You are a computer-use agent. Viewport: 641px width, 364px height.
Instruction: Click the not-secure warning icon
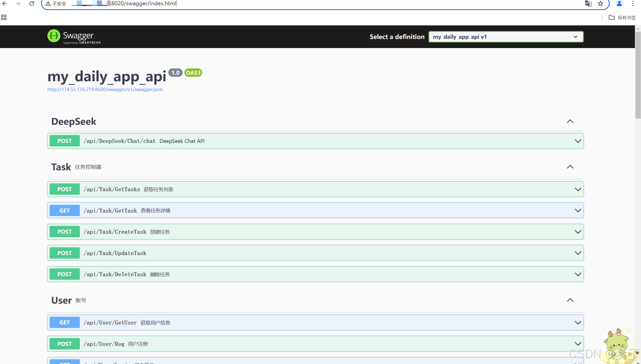click(x=48, y=4)
